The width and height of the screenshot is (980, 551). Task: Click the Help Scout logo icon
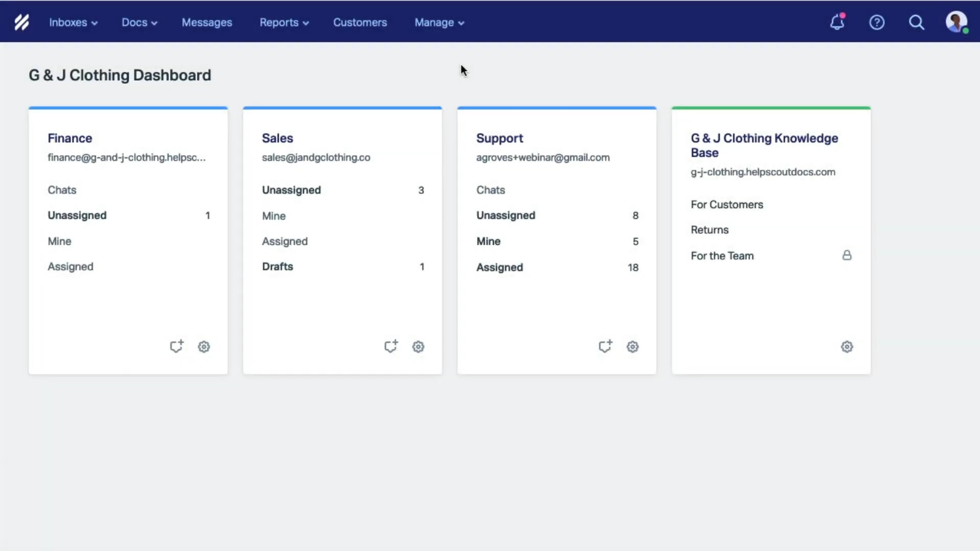coord(21,22)
